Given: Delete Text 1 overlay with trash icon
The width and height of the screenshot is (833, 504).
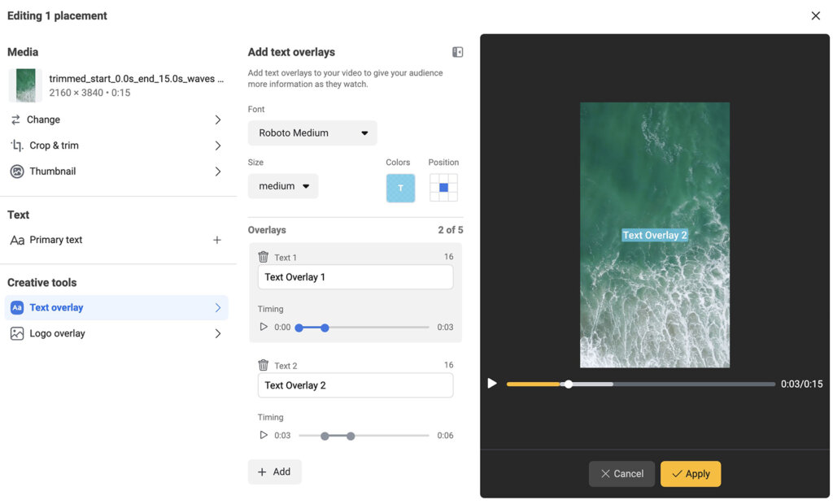Looking at the screenshot, I should 263,256.
